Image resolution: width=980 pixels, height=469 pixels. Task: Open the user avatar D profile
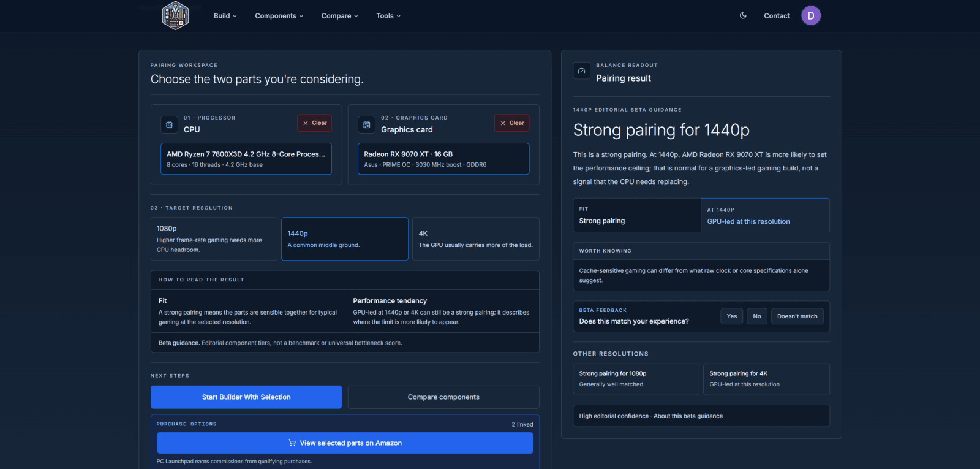(811, 16)
